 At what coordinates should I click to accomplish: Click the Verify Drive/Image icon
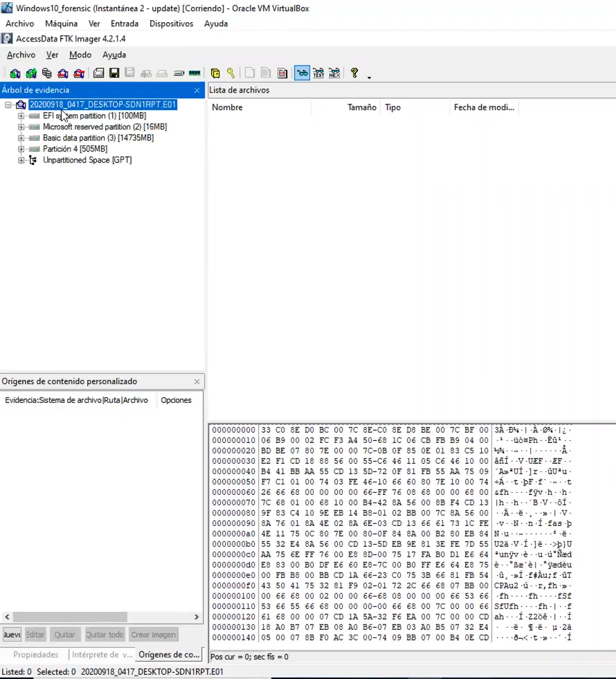(x=179, y=73)
